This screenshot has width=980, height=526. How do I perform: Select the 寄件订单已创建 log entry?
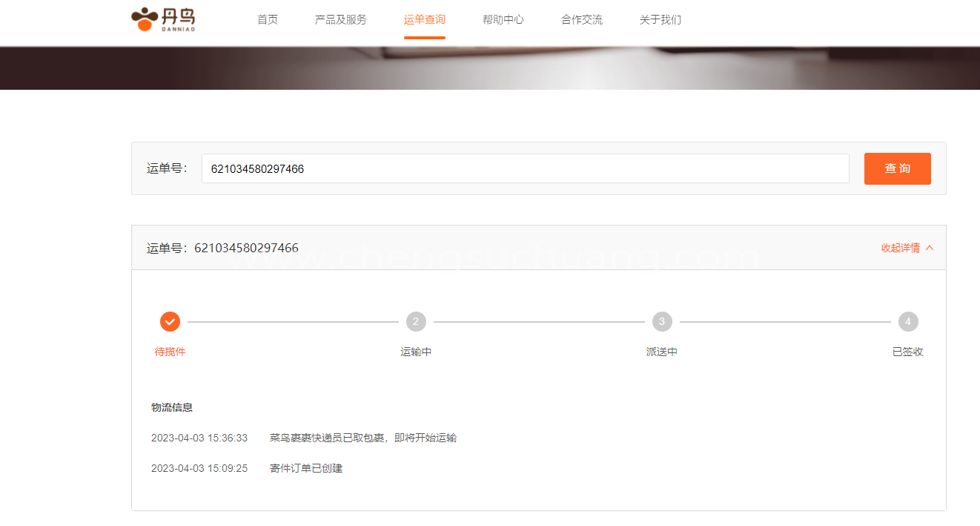point(306,468)
